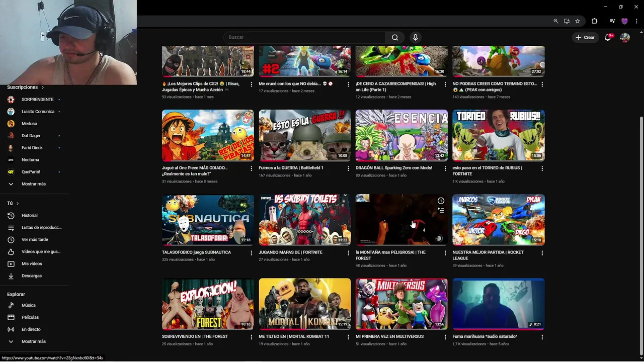Open title SOBREVIVIENDO EN | THE FOREST
Screen dimensions: 644x362
point(195,336)
